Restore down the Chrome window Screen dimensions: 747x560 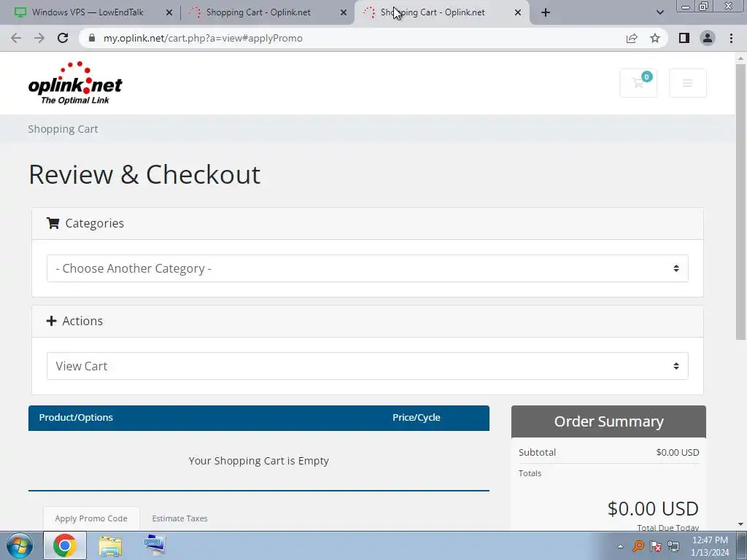click(704, 7)
